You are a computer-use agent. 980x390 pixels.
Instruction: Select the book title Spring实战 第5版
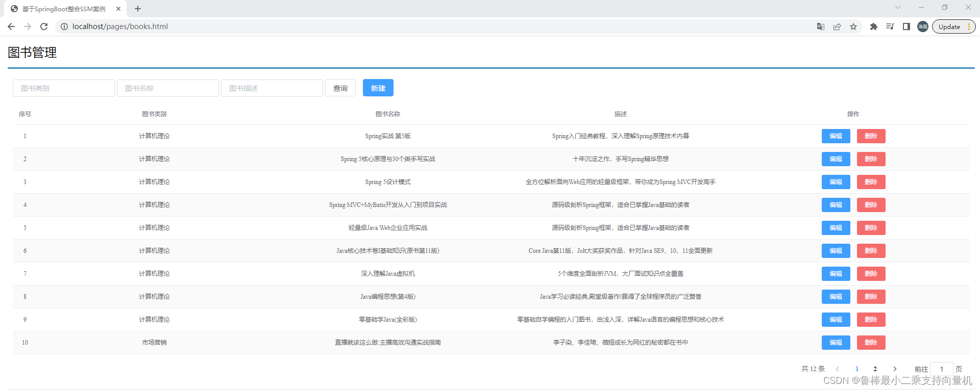[x=388, y=136]
